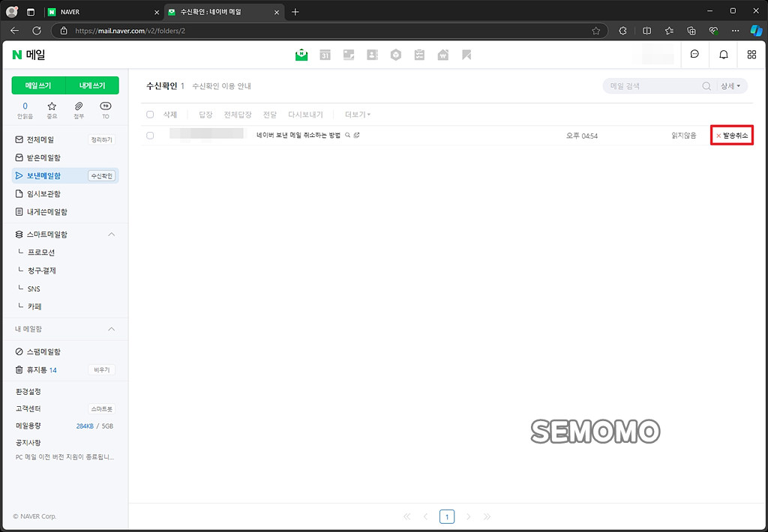
Task: Open the Address book icon
Action: click(x=372, y=55)
